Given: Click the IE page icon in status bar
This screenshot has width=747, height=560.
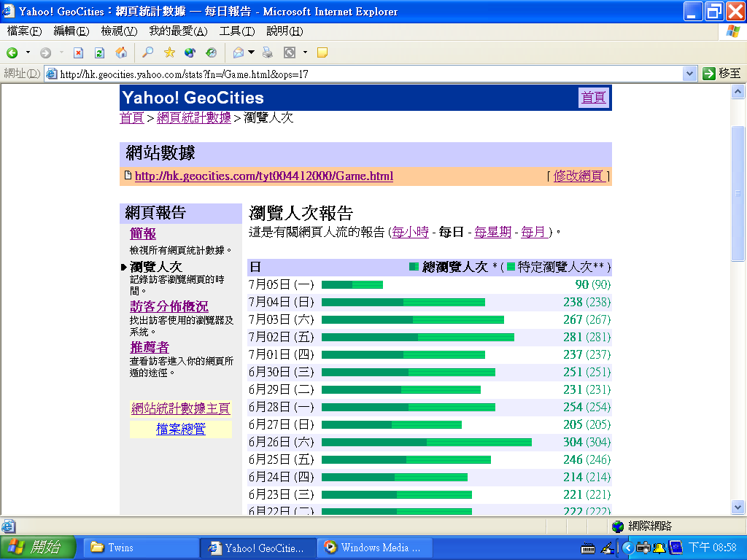Looking at the screenshot, I should [8, 526].
